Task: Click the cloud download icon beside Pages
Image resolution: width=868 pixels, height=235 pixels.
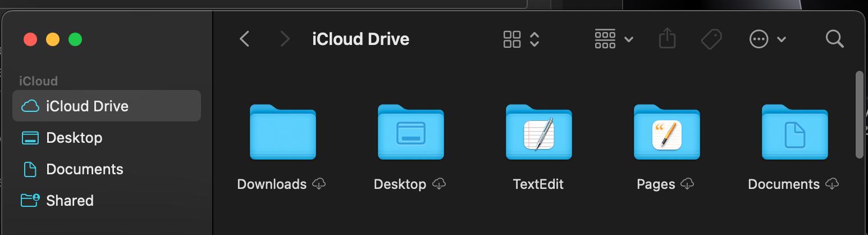Action: (687, 184)
